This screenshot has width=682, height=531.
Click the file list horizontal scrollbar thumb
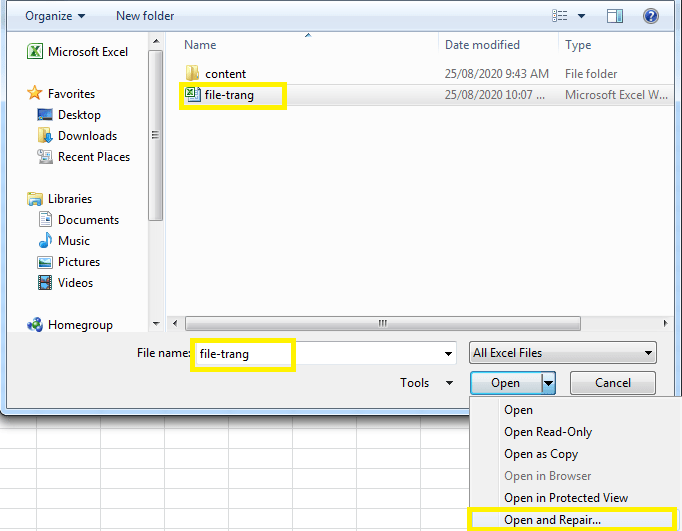pos(383,323)
